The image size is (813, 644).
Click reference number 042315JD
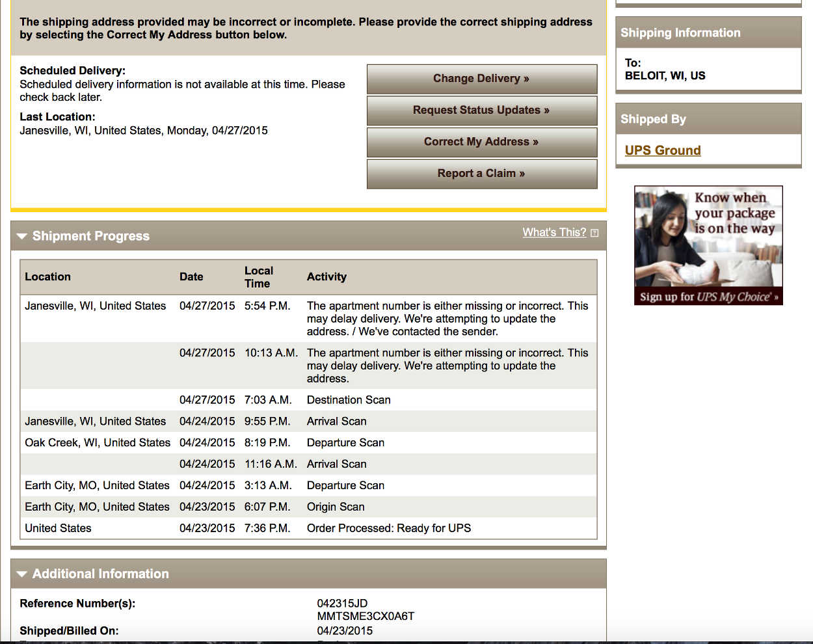(342, 603)
